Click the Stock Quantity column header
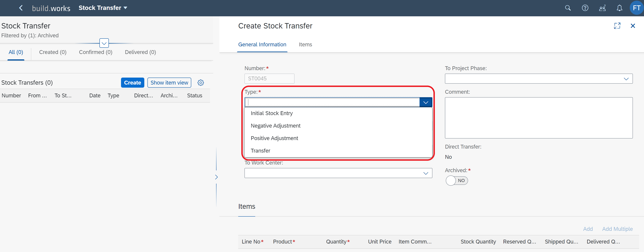 [478, 242]
